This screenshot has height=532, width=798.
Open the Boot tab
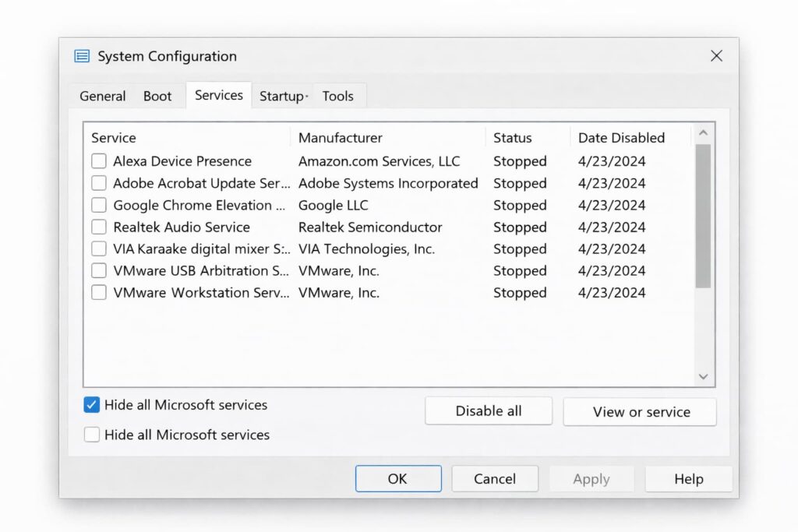pos(157,96)
